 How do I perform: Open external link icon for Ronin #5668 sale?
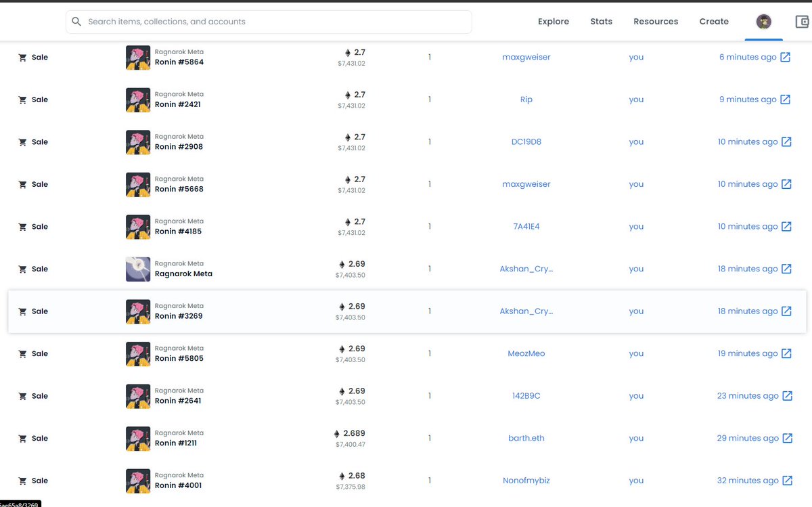tap(786, 184)
